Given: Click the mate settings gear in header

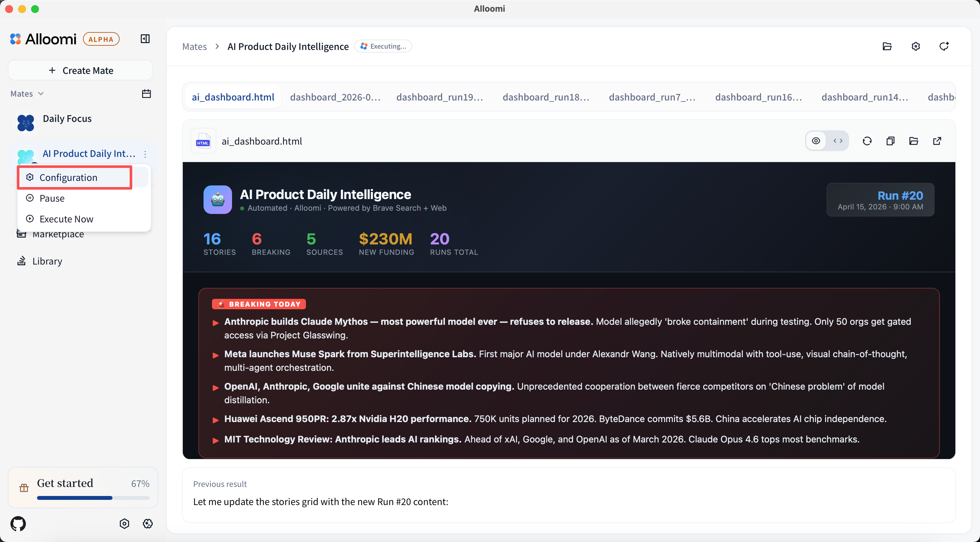Looking at the screenshot, I should pos(916,46).
